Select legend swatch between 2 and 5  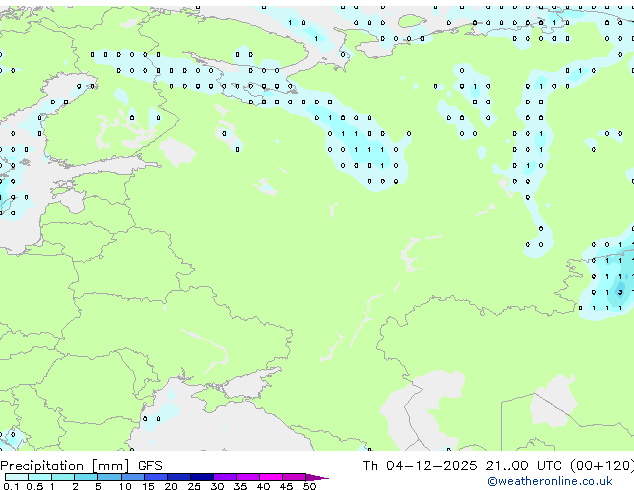click(86, 477)
